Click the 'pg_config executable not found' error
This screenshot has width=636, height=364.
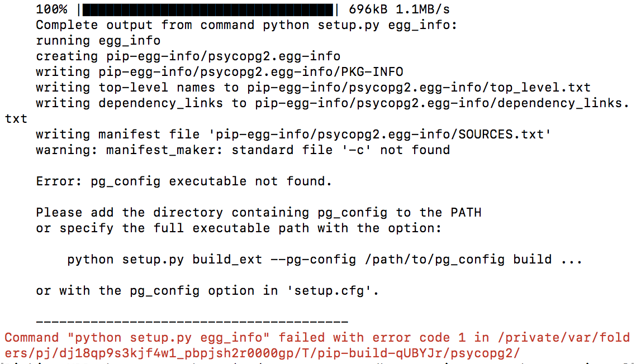pos(184,181)
